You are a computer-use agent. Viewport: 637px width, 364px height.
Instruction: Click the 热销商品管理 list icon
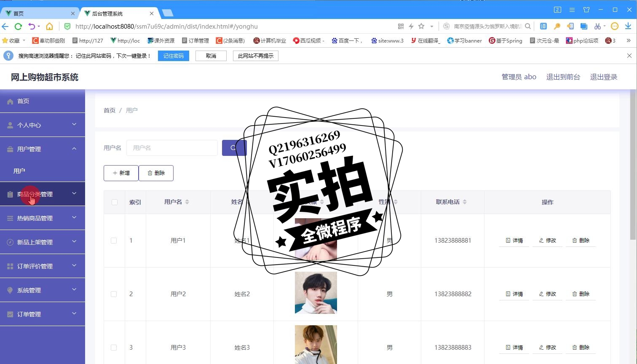(x=10, y=219)
